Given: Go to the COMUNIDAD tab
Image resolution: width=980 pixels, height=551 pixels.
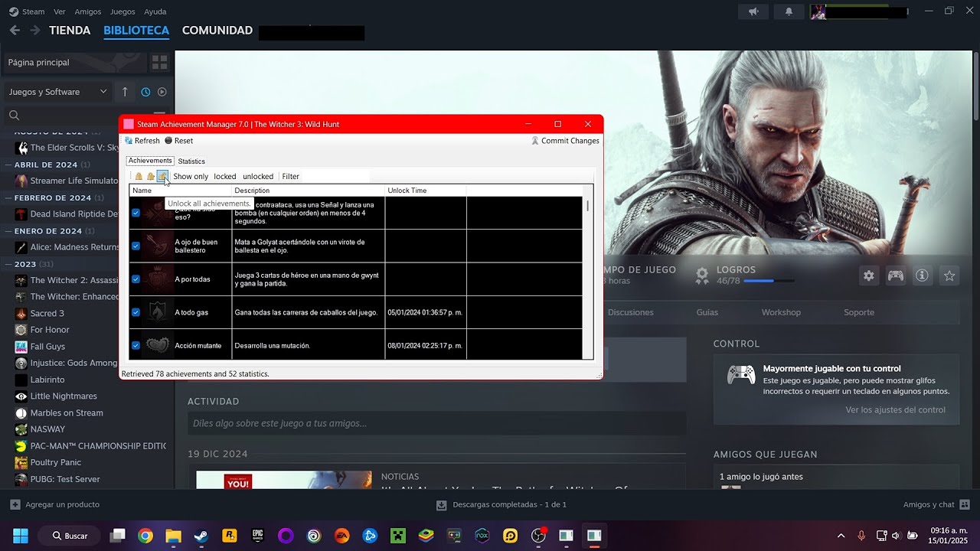Looking at the screenshot, I should [x=217, y=31].
